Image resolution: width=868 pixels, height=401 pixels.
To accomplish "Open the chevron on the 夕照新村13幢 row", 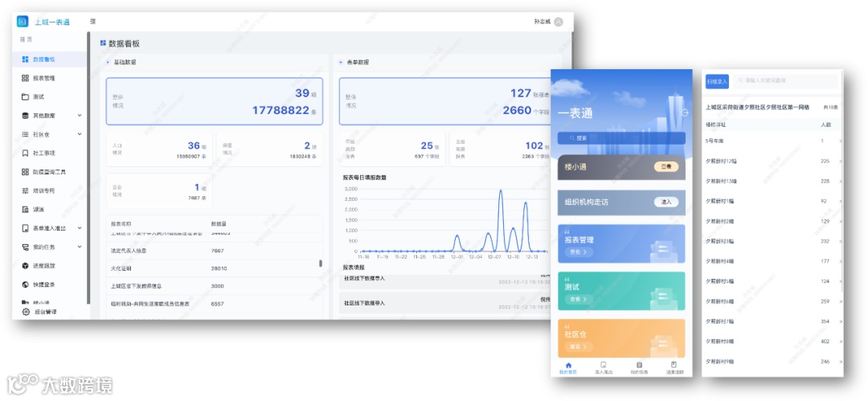I will coord(841,181).
